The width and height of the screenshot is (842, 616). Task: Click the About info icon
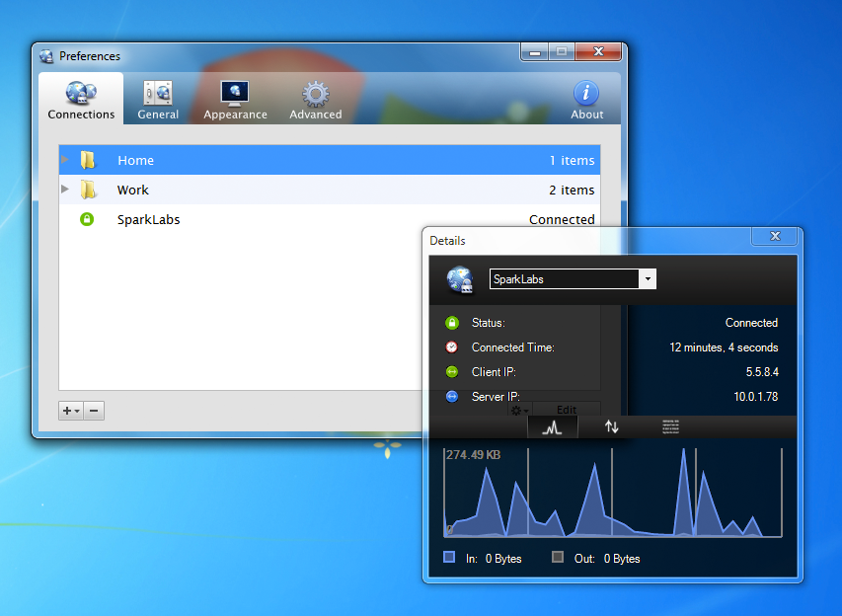[585, 93]
